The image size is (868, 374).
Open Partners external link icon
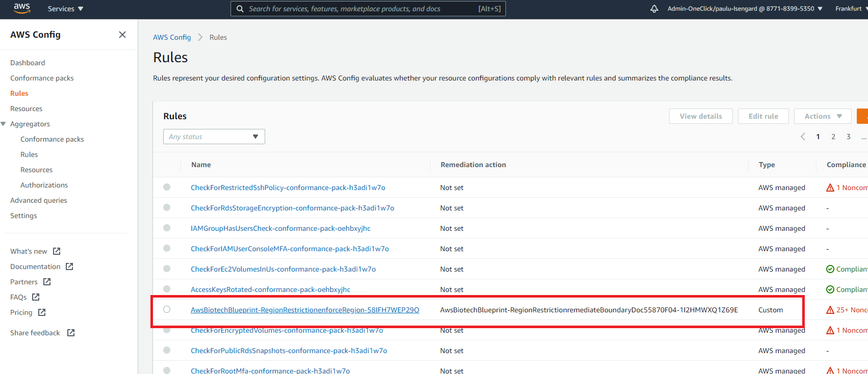[47, 282]
